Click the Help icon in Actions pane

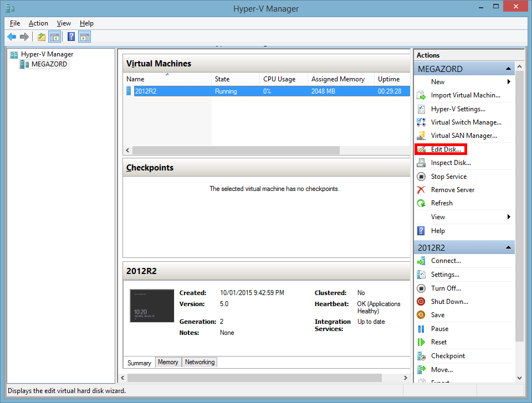pyautogui.click(x=421, y=230)
